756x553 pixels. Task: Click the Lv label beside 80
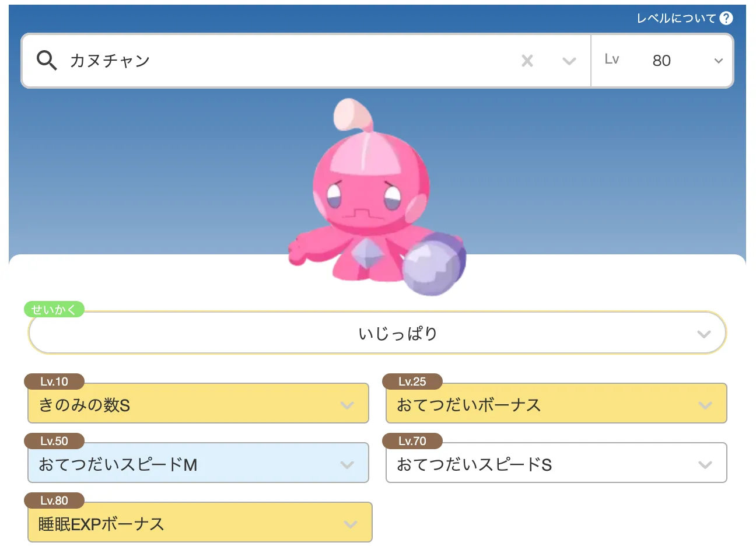612,59
